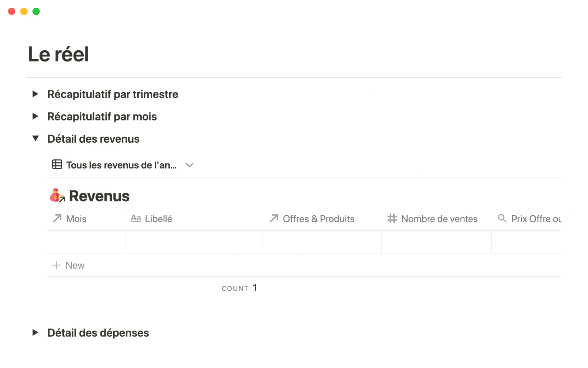Click the green maximize window button

point(36,11)
